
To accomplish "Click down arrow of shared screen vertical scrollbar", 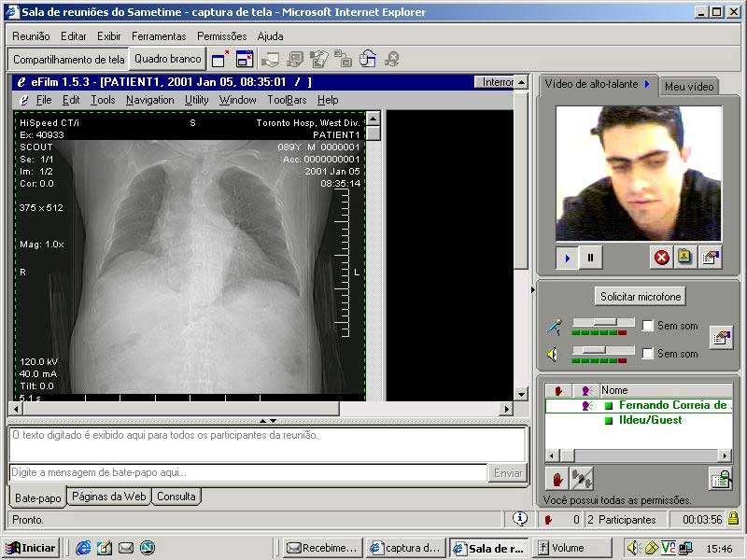I will (x=522, y=394).
